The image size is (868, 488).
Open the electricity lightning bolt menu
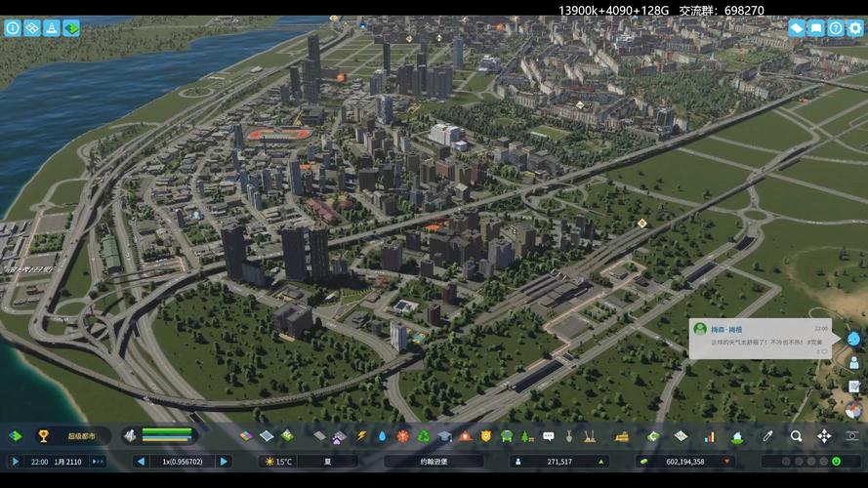(x=361, y=436)
